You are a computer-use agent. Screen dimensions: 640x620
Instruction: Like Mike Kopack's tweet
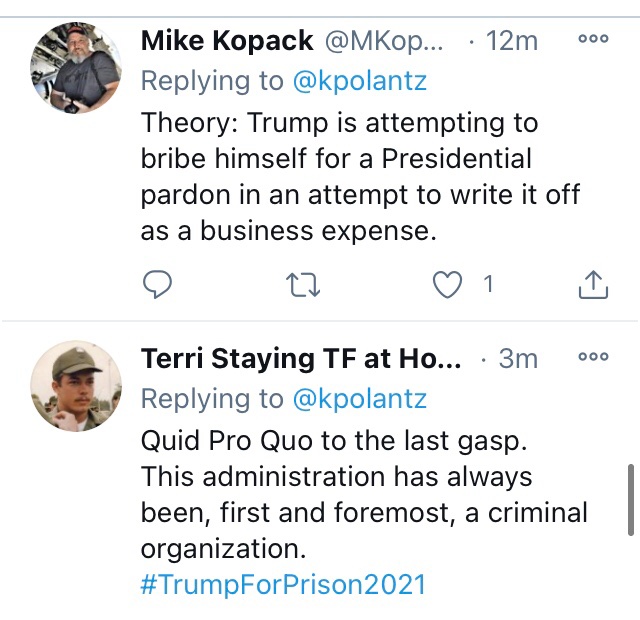[x=447, y=285]
